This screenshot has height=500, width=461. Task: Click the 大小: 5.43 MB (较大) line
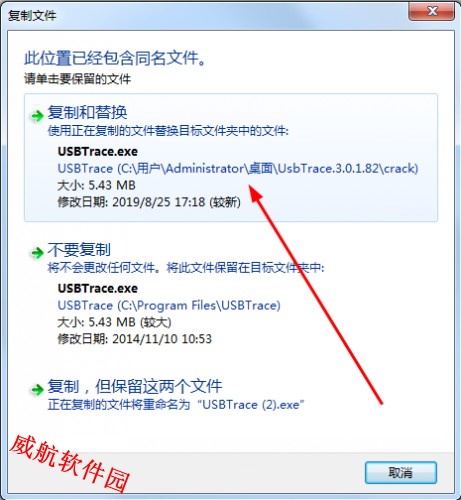pos(114,322)
